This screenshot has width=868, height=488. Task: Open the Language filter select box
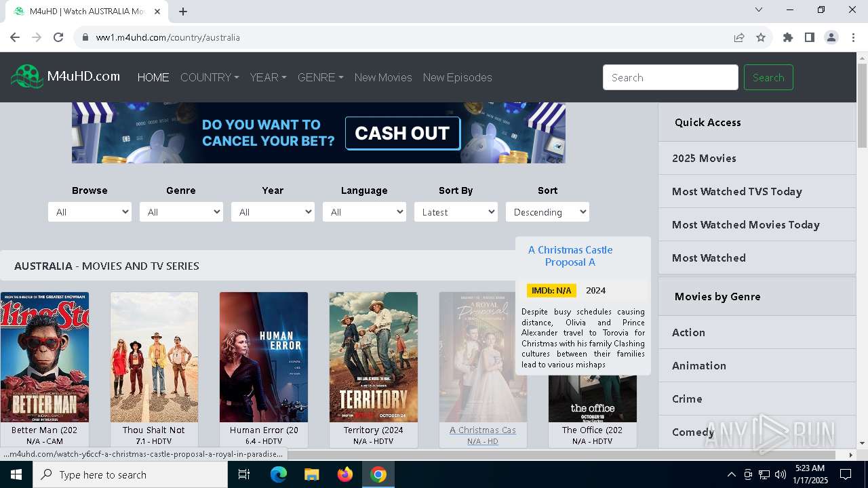364,212
